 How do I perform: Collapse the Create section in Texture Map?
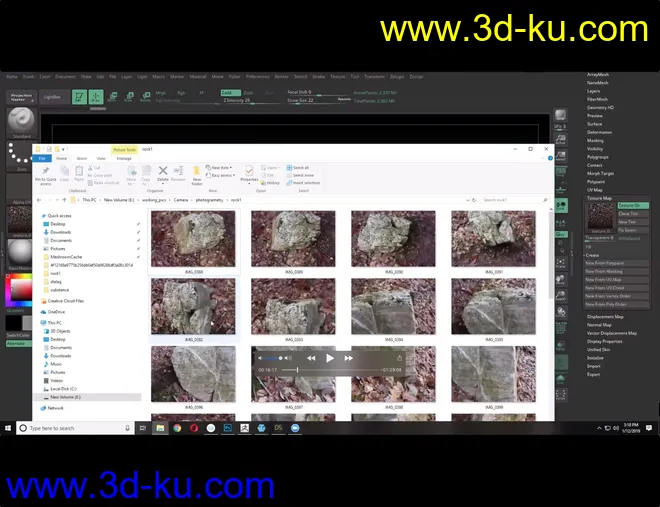point(592,255)
